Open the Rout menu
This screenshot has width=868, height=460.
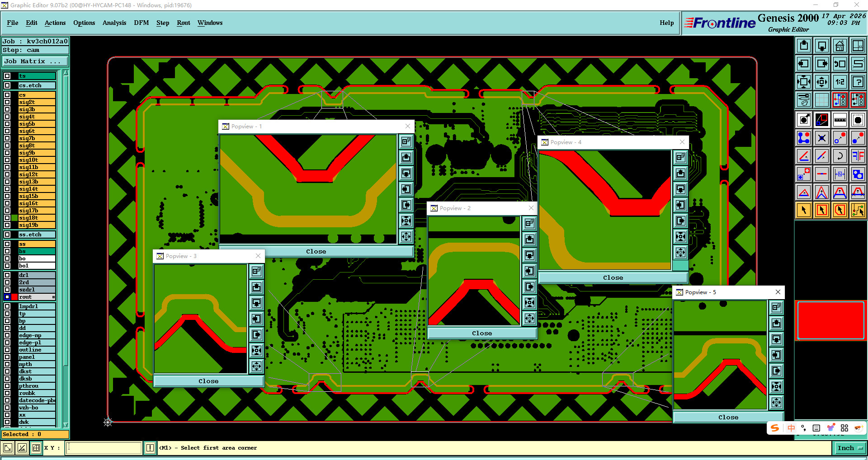184,23
